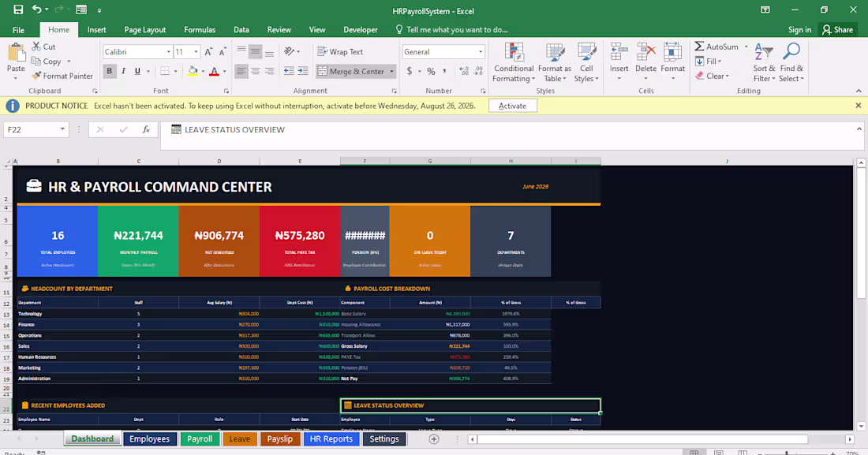Open Conditional Formatting menu
Viewport: 868px width, 455px height.
(x=514, y=62)
